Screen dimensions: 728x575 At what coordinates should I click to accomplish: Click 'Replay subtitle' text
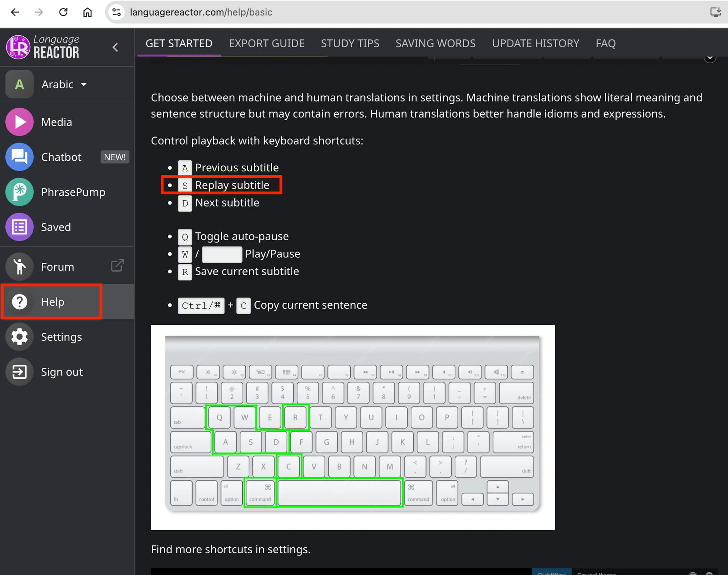tap(232, 185)
